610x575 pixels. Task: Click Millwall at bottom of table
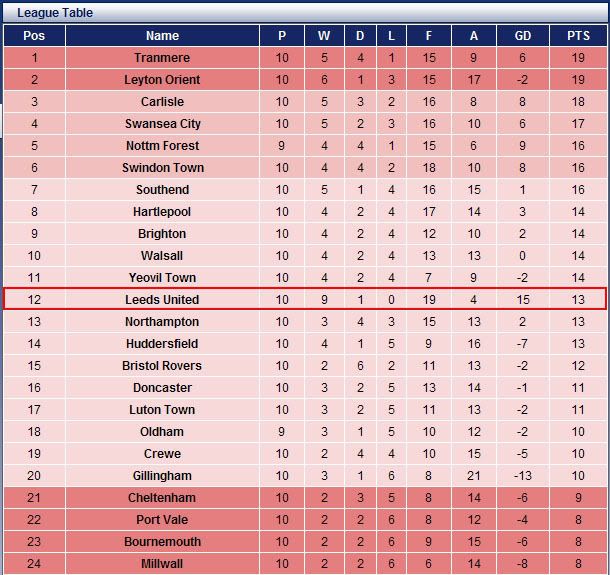coord(162,564)
